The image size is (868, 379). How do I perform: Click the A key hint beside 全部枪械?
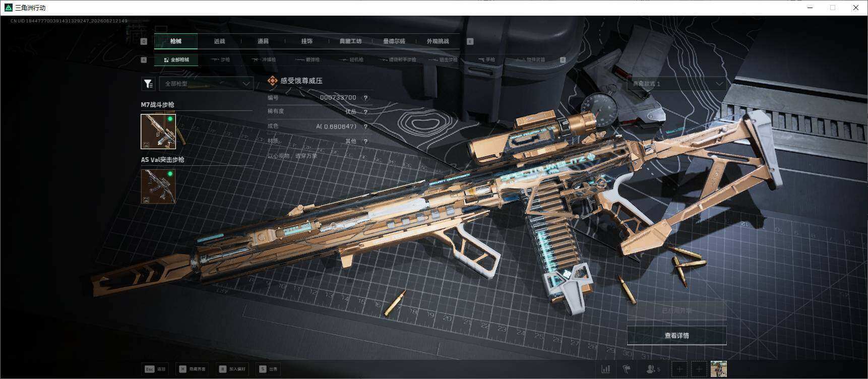pyautogui.click(x=144, y=59)
